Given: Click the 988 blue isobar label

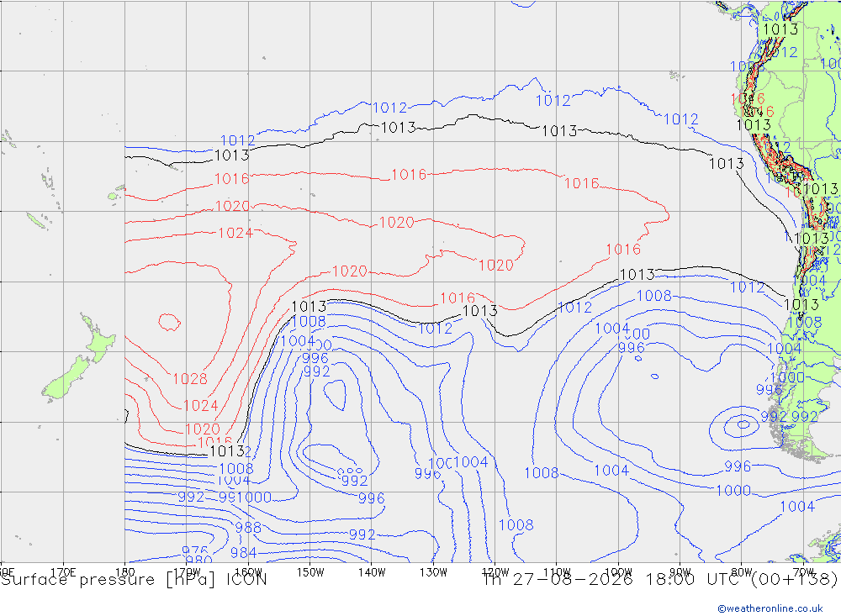Looking at the screenshot, I should pyautogui.click(x=248, y=528).
